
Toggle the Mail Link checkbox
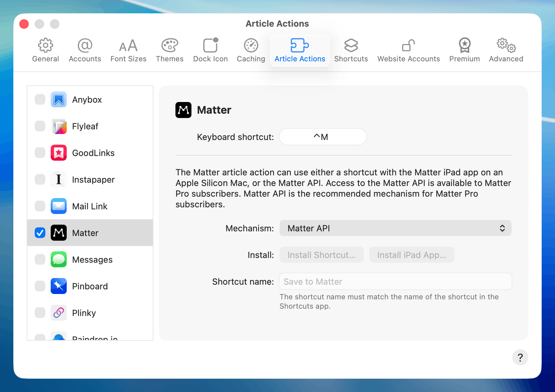40,206
